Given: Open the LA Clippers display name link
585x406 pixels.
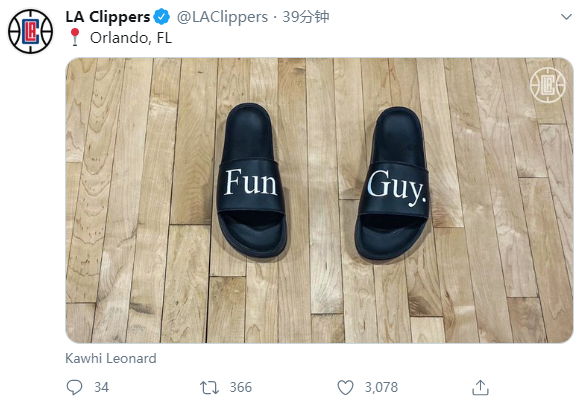Looking at the screenshot, I should (x=108, y=17).
